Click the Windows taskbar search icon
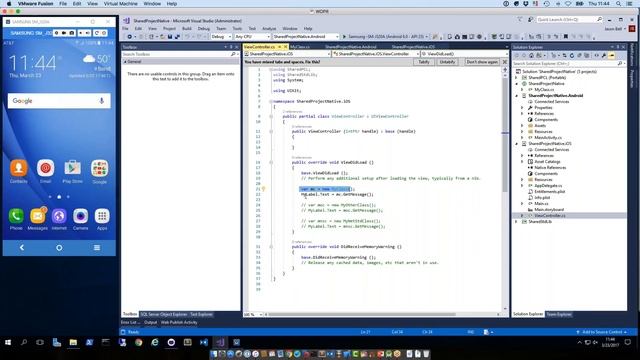Screen dimensions: 640x360 24,342
